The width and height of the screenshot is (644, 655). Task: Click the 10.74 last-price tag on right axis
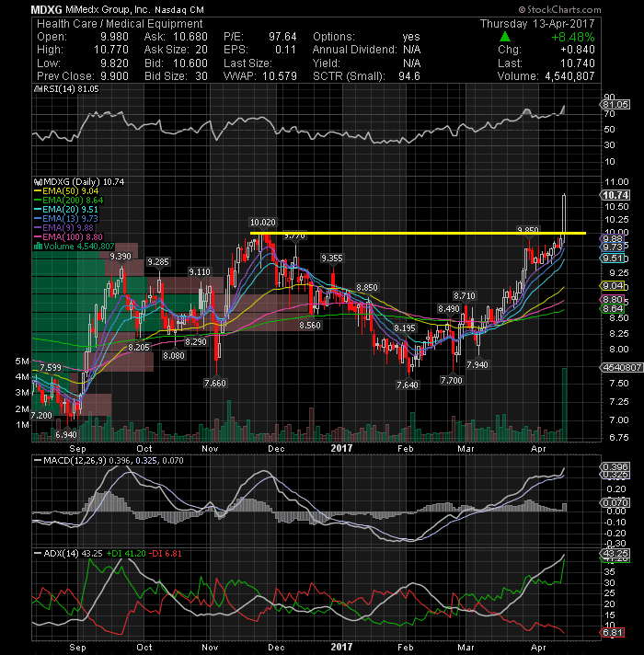(615, 195)
